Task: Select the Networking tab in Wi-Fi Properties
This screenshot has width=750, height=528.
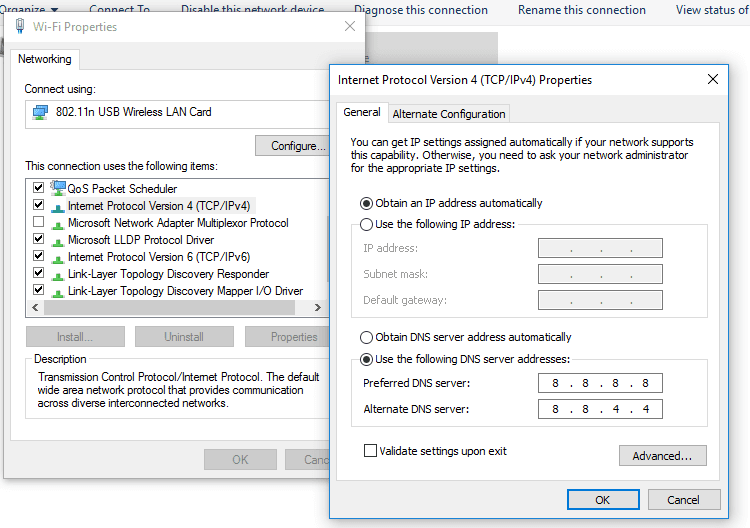Action: pos(44,59)
